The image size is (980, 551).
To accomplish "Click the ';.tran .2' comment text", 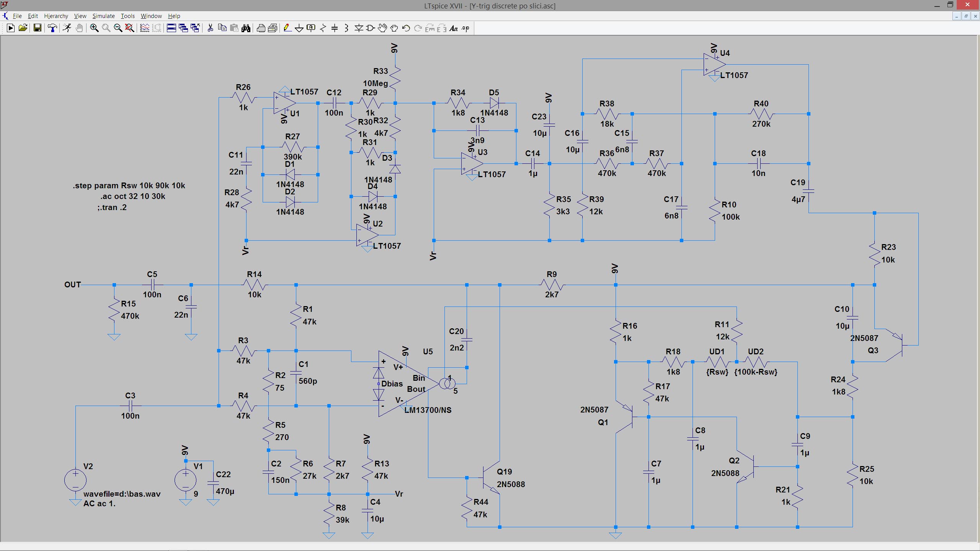I will (x=112, y=207).
